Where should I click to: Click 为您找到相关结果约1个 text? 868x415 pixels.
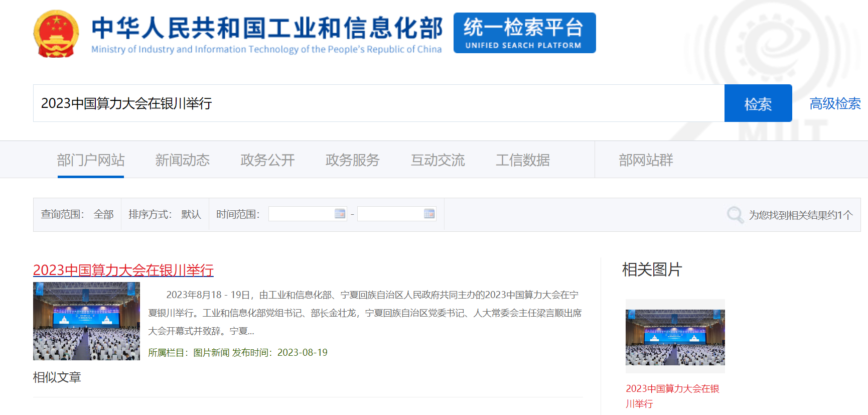[x=801, y=215]
